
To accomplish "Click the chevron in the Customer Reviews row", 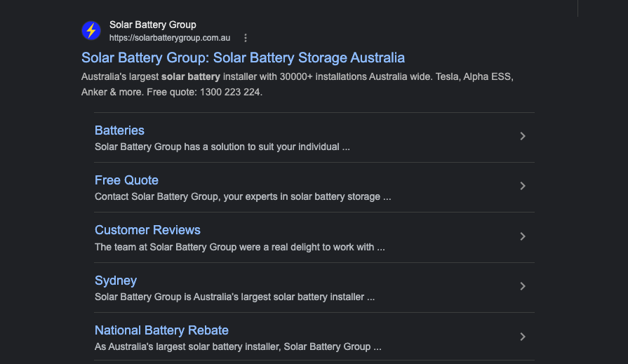I will coord(523,236).
